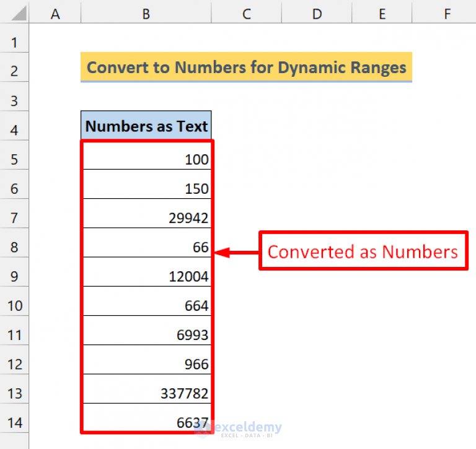Select column E header

(382, 14)
